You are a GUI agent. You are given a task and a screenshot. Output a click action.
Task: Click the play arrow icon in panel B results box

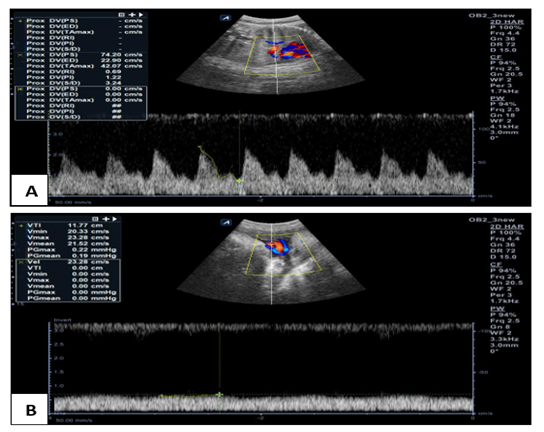click(x=114, y=219)
